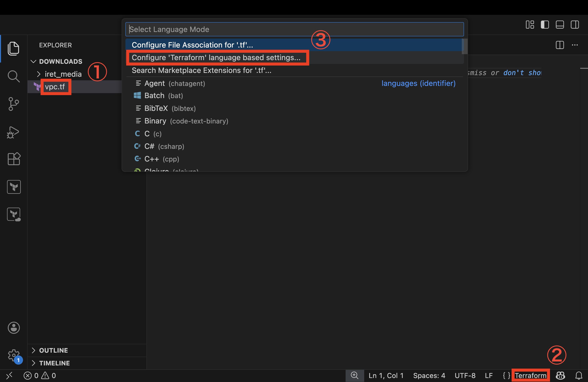Expand the iret_media folder
The height and width of the screenshot is (382, 588).
63,74
